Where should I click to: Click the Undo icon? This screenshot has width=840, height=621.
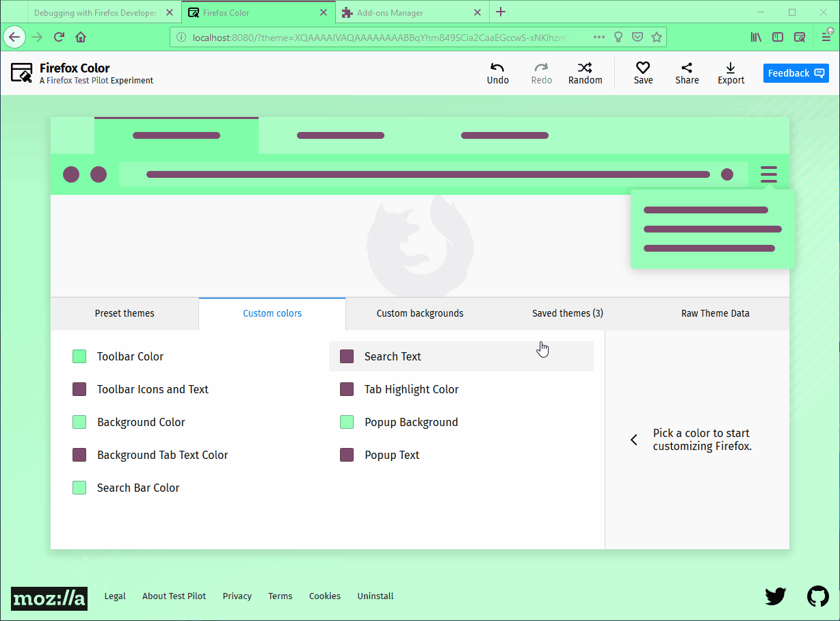[497, 67]
